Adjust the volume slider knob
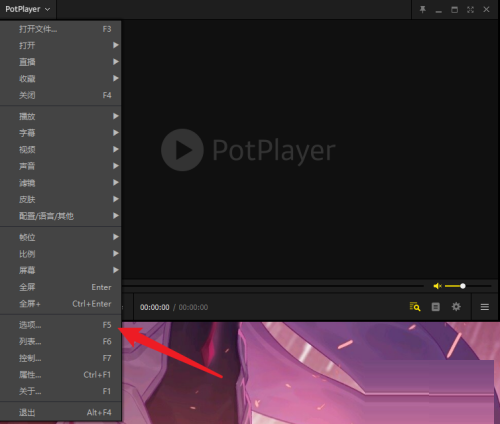Viewport: 500px width, 424px height. [463, 286]
